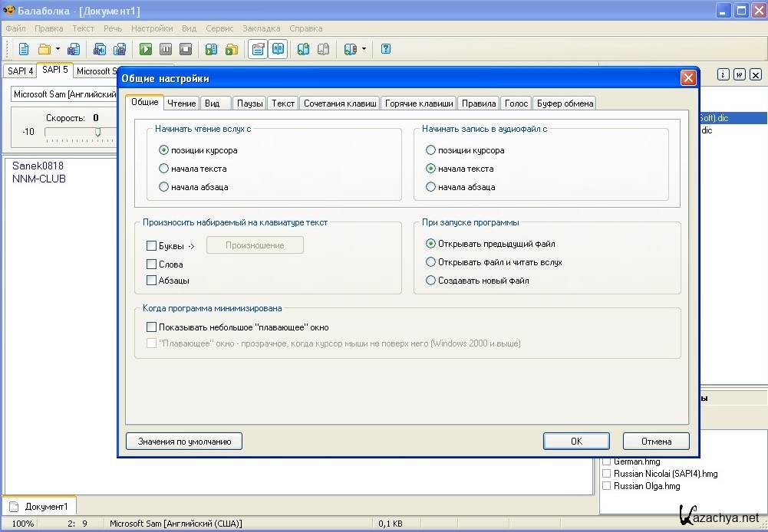The width and height of the screenshot is (768, 532).
Task: Click the Скорость speed slider handle
Action: (x=97, y=132)
